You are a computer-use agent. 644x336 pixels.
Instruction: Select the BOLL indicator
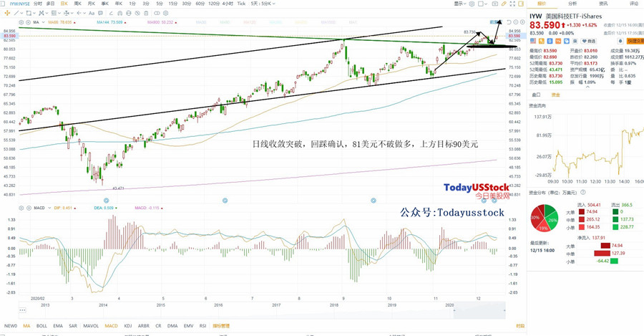coord(42,326)
